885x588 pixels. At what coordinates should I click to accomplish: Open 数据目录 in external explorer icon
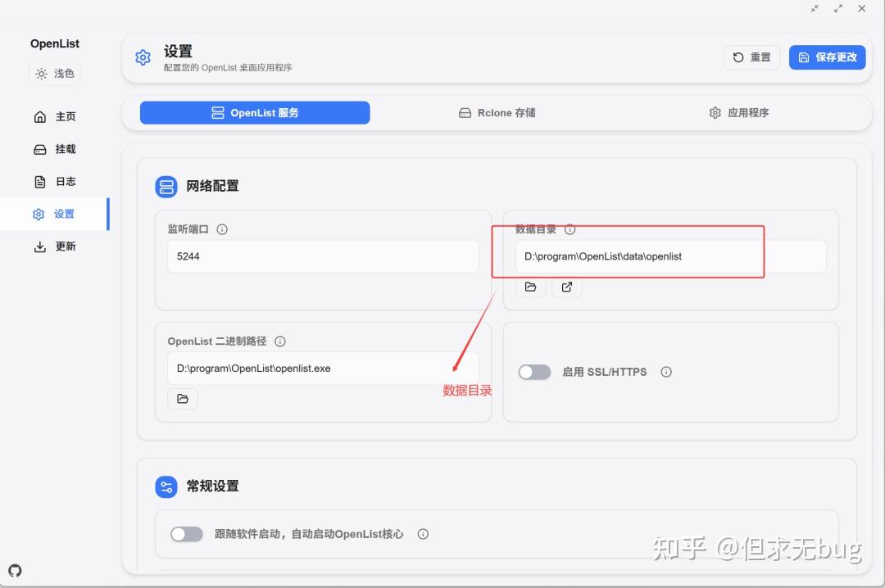point(567,287)
